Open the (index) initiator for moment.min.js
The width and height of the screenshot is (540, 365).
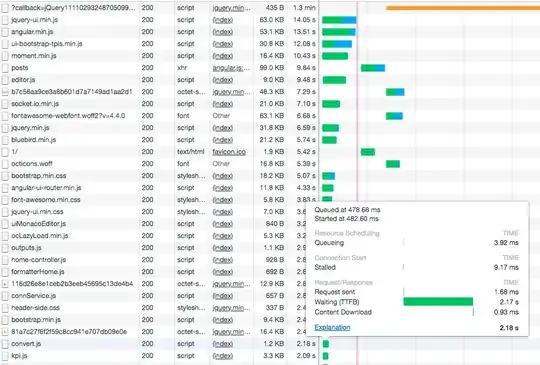click(x=222, y=56)
